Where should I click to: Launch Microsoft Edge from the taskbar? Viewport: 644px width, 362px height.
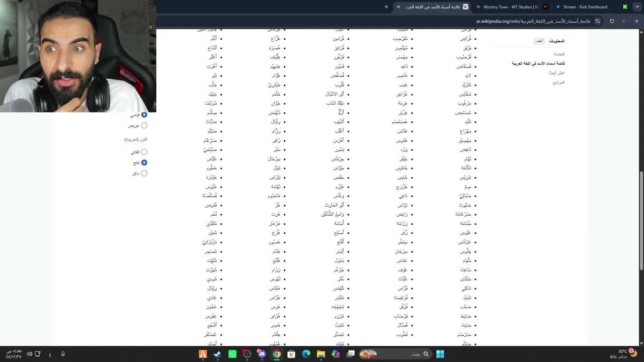[306, 354]
